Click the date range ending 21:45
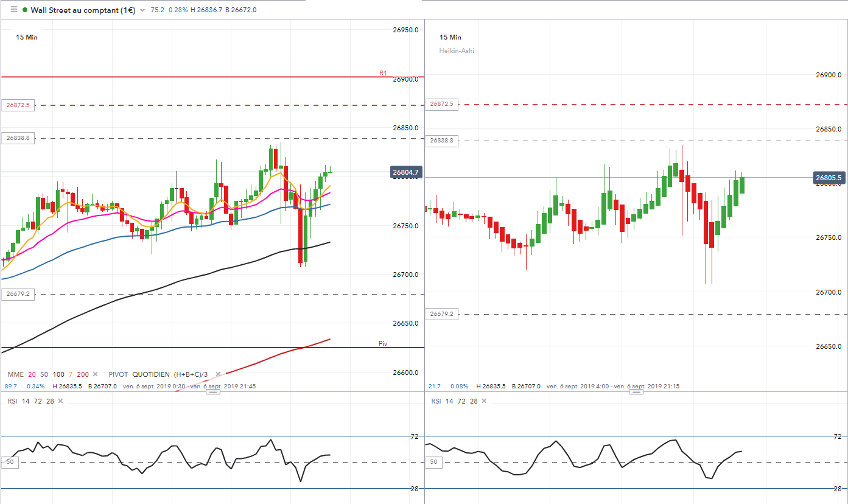 [189, 387]
